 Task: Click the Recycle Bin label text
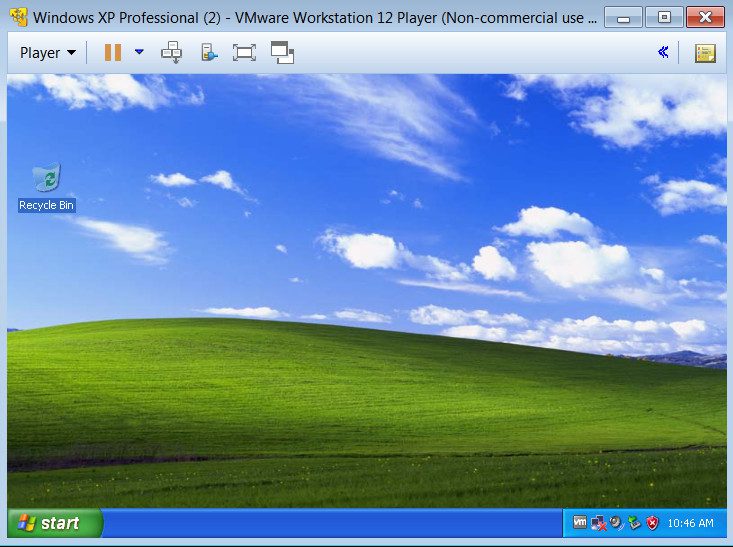pos(46,205)
